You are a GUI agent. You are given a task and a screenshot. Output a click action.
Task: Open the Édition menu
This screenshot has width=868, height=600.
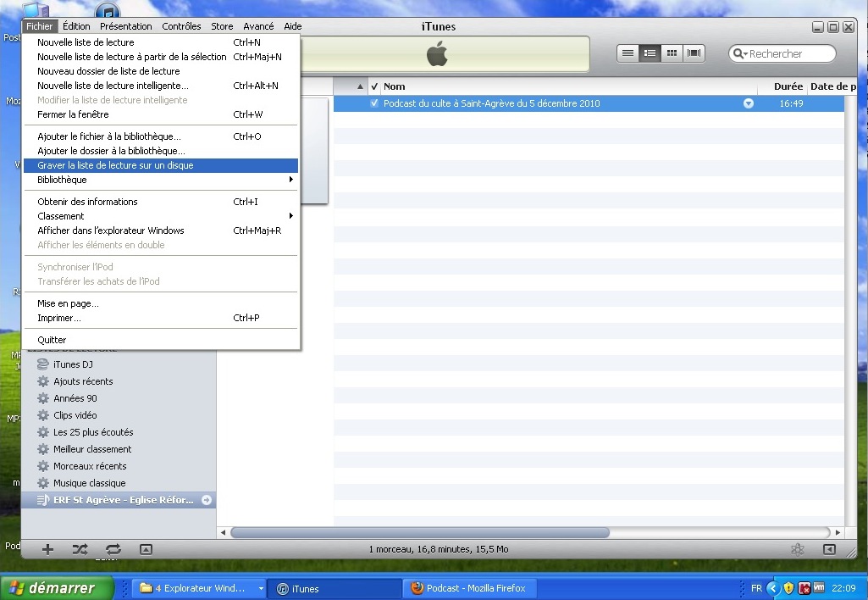click(x=76, y=26)
